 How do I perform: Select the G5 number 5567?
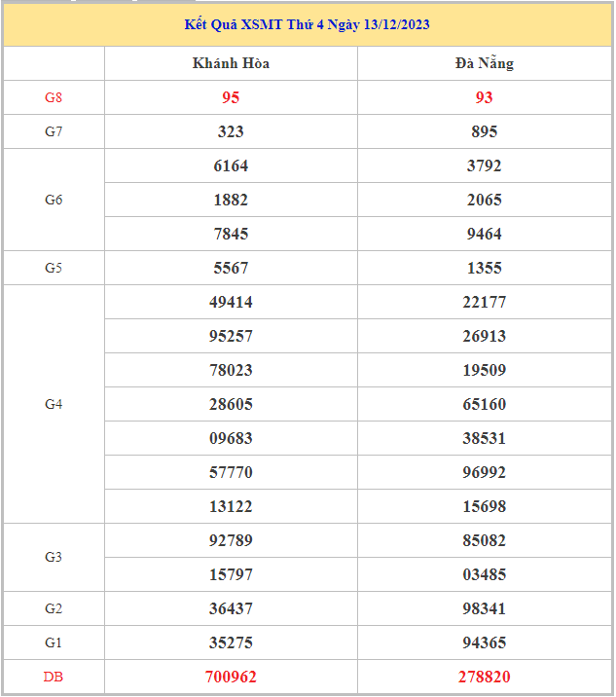[231, 268]
